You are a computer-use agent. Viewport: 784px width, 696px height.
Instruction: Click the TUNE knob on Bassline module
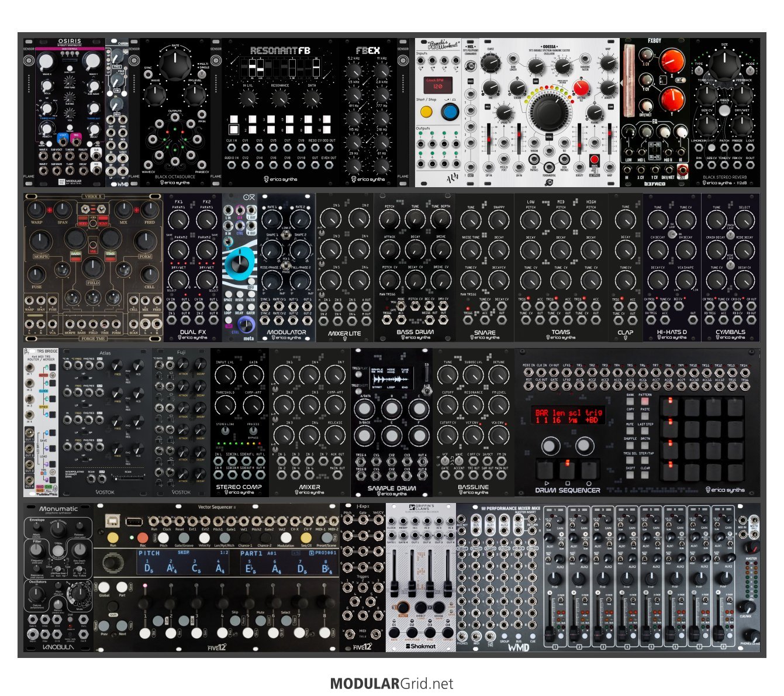(x=447, y=374)
